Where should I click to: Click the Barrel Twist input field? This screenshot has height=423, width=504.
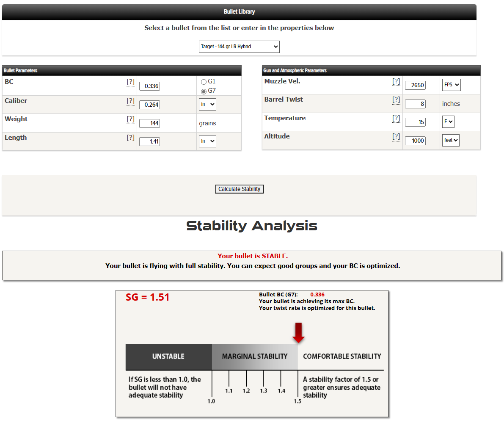click(x=415, y=104)
